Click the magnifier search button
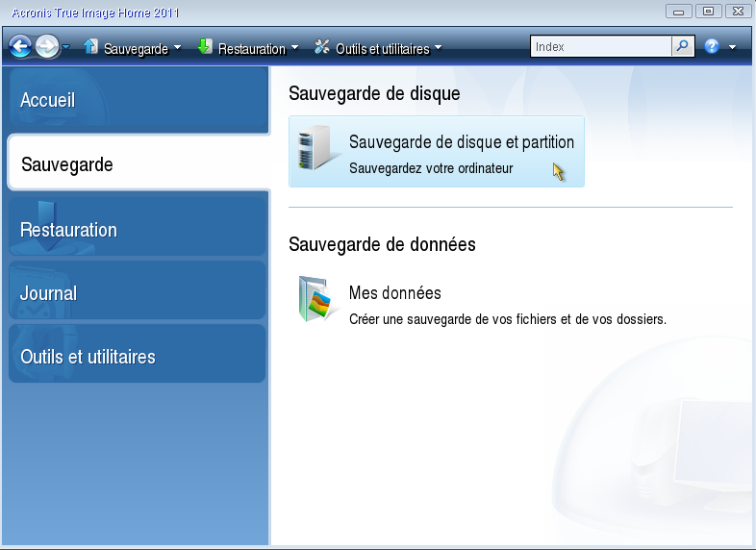756x550 pixels. tap(683, 46)
